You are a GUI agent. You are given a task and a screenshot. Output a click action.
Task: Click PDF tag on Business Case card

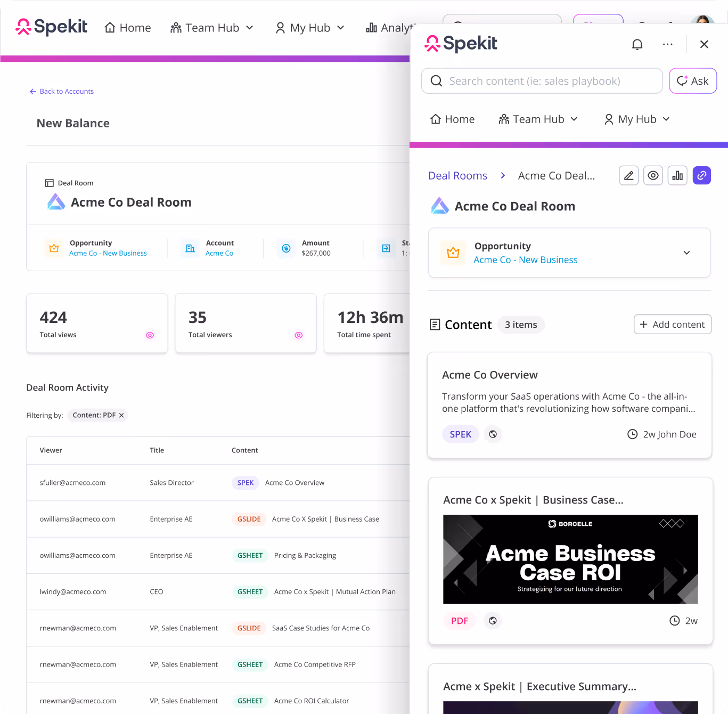pos(460,621)
